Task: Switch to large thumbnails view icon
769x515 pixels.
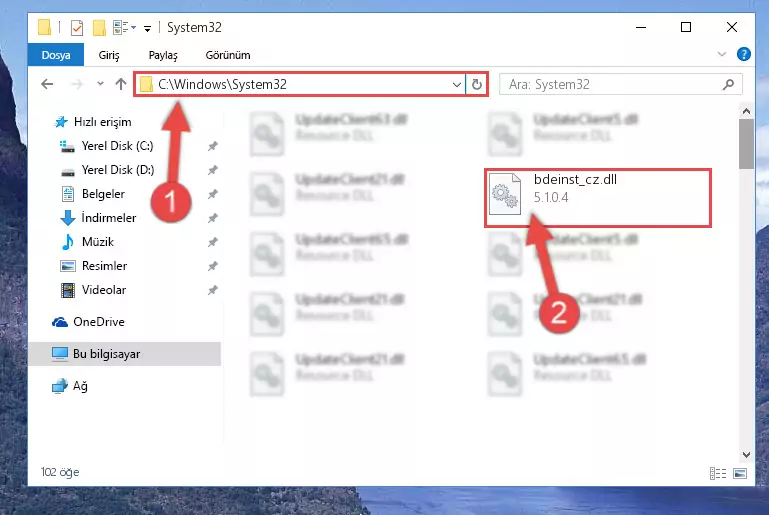Action: point(740,473)
